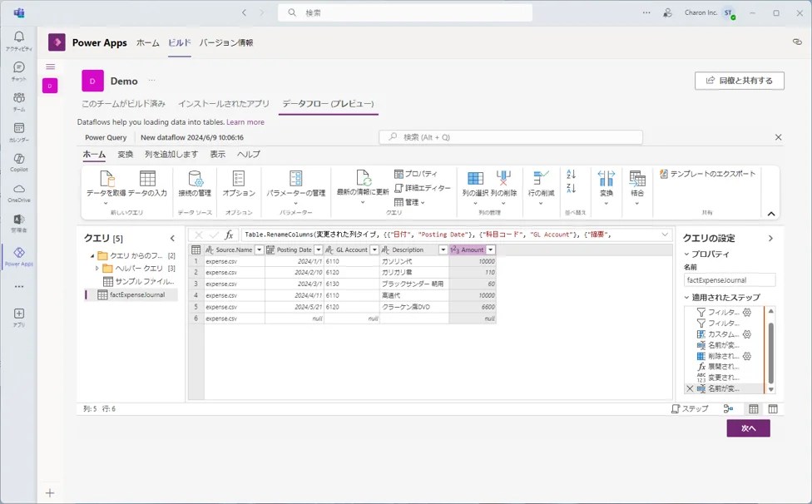The height and width of the screenshot is (504, 812).
Task: Change Posting Date column data type icon
Action: coord(270,250)
